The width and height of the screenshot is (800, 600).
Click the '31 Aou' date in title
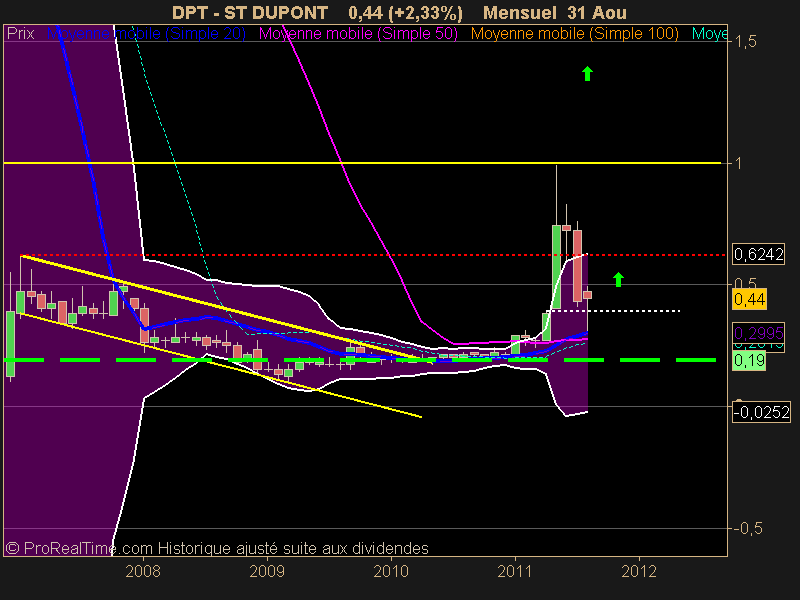596,13
